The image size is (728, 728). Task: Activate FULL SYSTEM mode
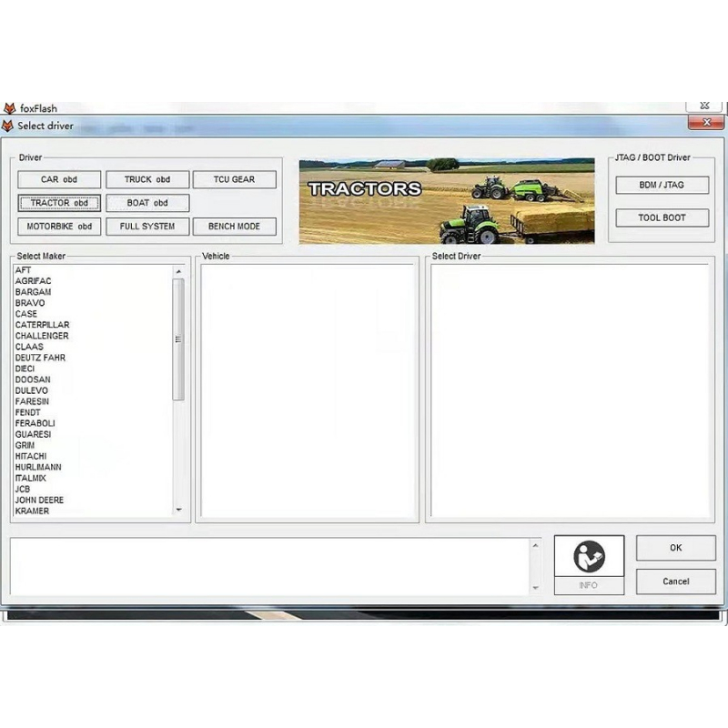coord(147,227)
